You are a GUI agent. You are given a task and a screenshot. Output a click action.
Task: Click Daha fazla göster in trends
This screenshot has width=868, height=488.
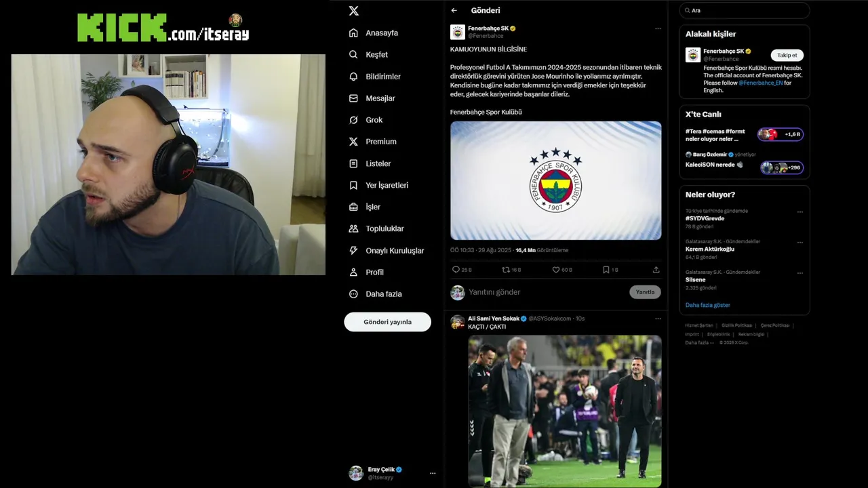point(707,305)
